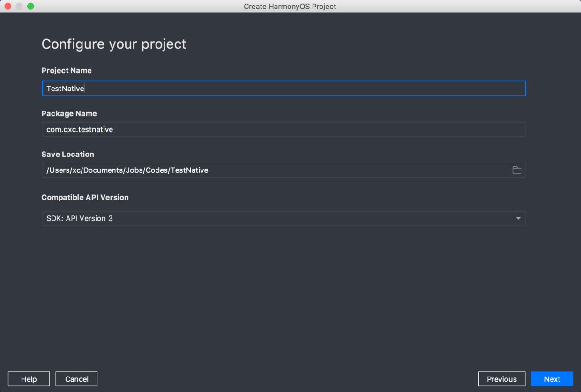Image resolution: width=581 pixels, height=392 pixels.
Task: Click the Package Name label
Action: tap(69, 113)
